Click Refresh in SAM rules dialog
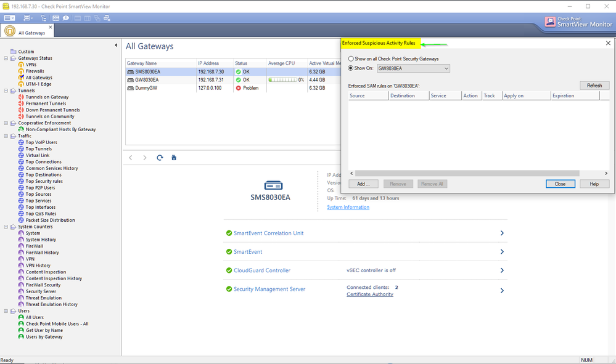 click(594, 86)
